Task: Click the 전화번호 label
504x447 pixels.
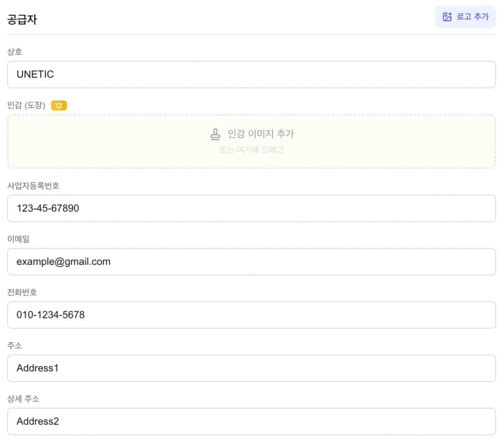Action: pos(22,292)
